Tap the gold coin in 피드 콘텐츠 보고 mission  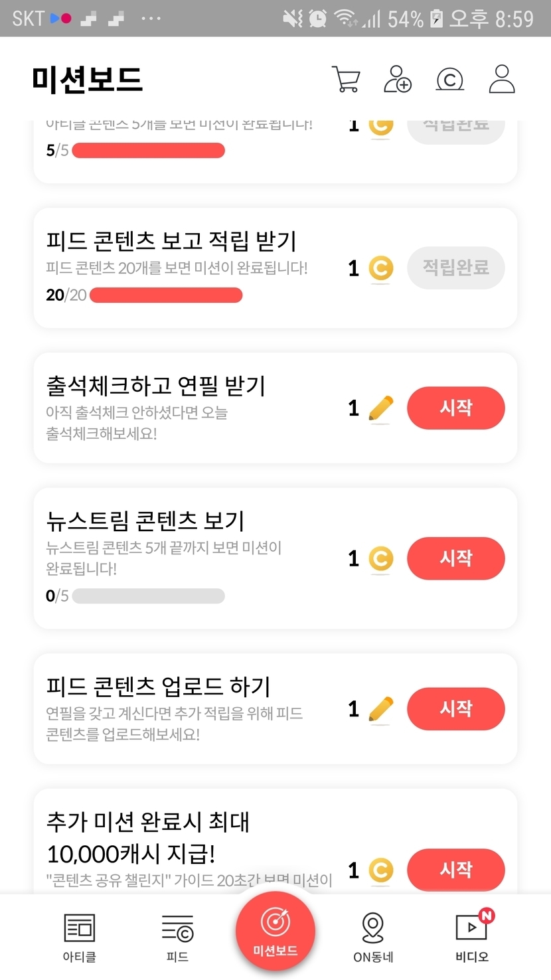tap(380, 268)
